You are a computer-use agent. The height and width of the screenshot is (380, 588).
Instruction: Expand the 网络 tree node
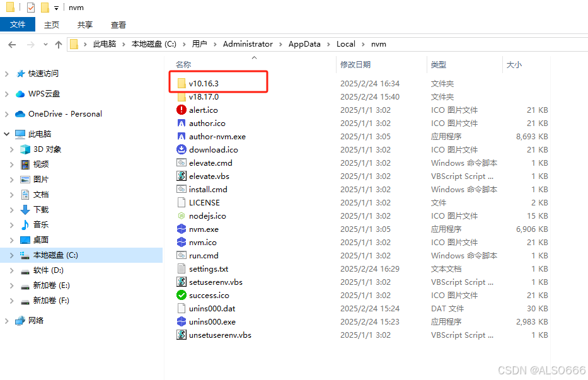[6, 321]
